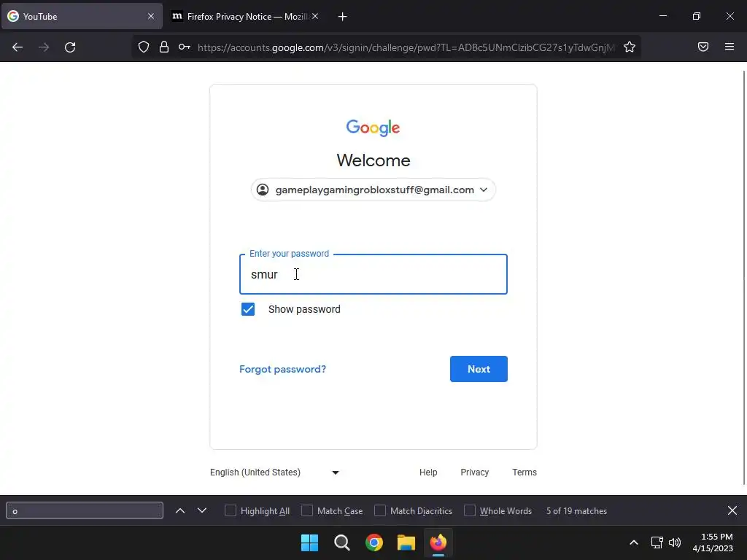The image size is (747, 560).
Task: Show hidden system tray icons
Action: tap(634, 542)
